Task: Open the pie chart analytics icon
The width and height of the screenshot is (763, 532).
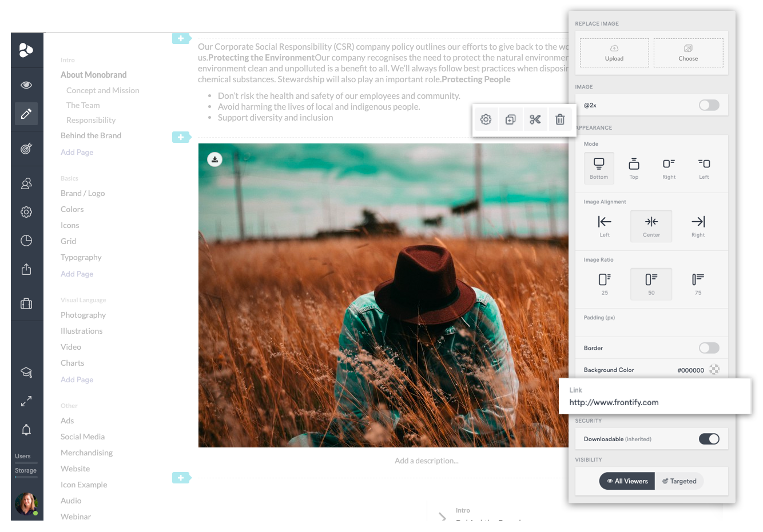Action: [26, 241]
